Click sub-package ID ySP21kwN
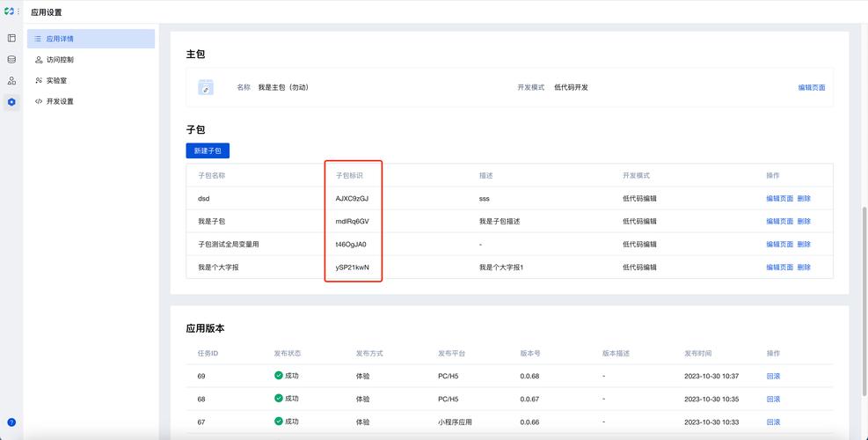 [352, 268]
